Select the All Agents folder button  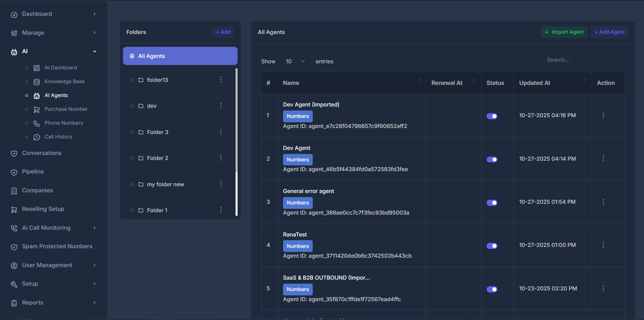click(180, 56)
